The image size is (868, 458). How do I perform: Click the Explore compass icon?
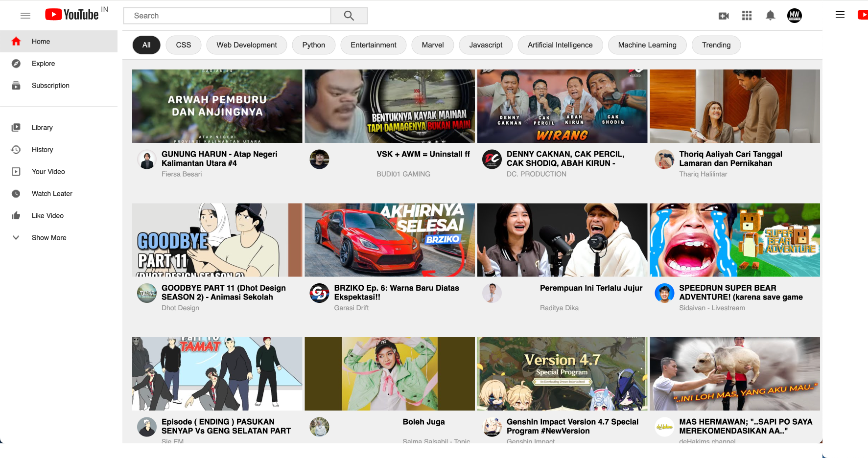tap(16, 64)
